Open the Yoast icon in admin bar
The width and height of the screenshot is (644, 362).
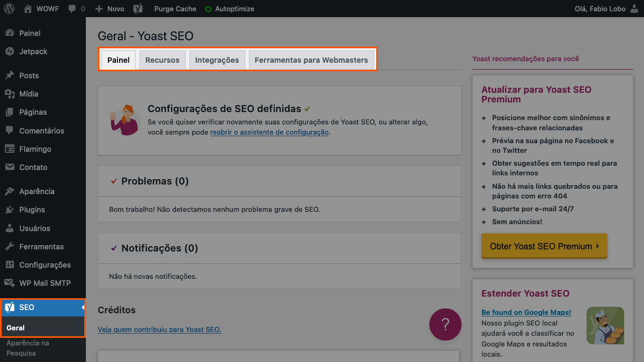coord(138,9)
